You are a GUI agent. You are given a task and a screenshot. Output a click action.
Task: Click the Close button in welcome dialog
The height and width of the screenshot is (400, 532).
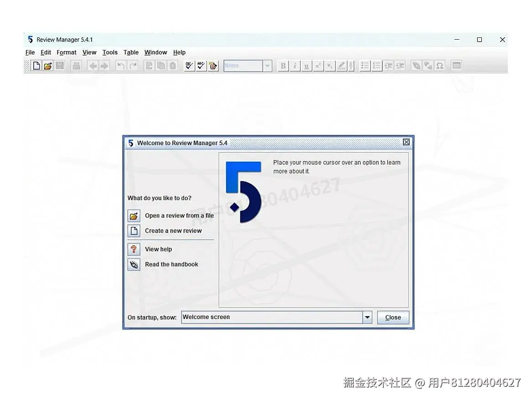pyautogui.click(x=393, y=318)
